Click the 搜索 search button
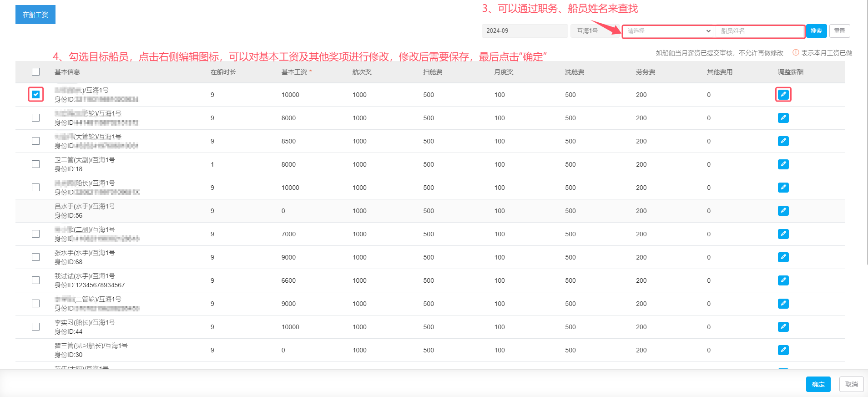The image size is (868, 397). 816,31
